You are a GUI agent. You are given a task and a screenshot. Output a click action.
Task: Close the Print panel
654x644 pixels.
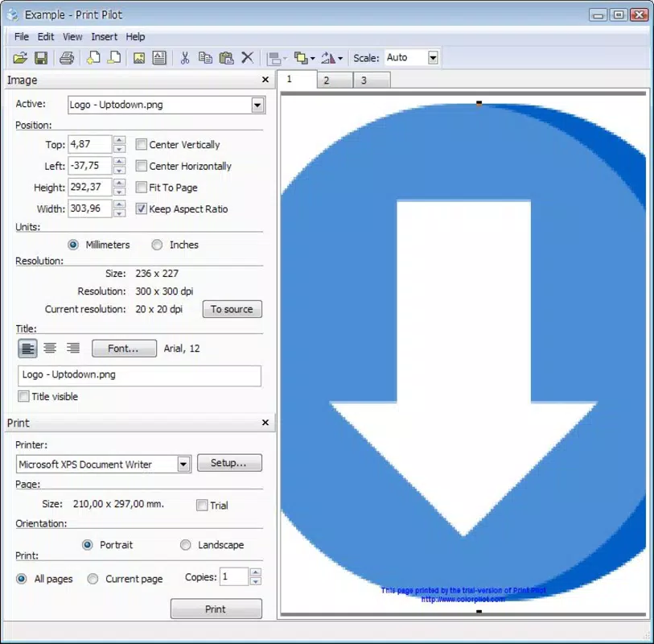[x=265, y=423]
